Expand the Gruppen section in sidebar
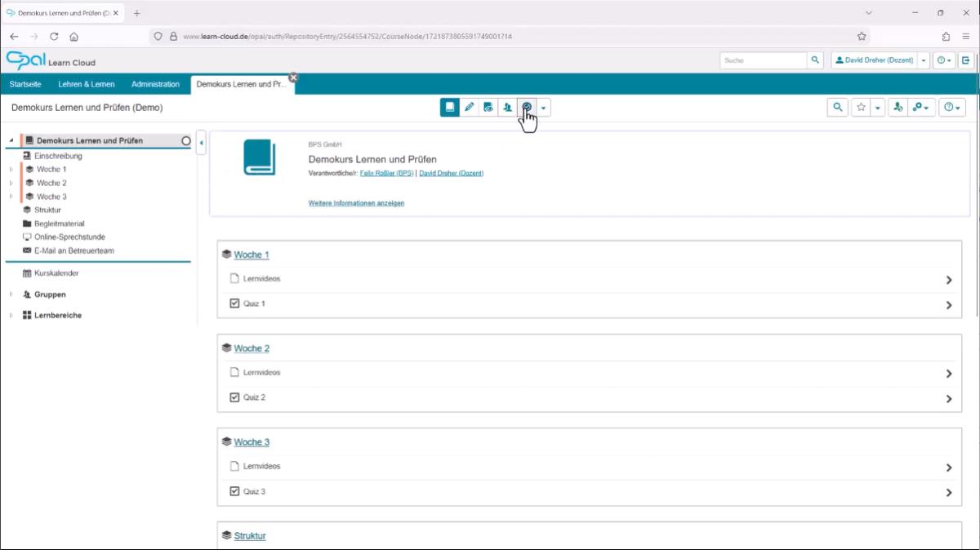This screenshot has height=550, width=980. [x=11, y=295]
